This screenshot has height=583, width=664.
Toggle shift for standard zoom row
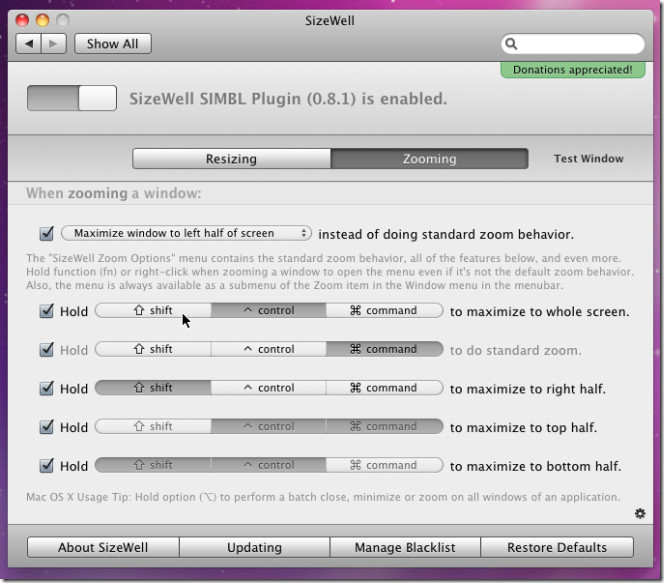pos(153,349)
